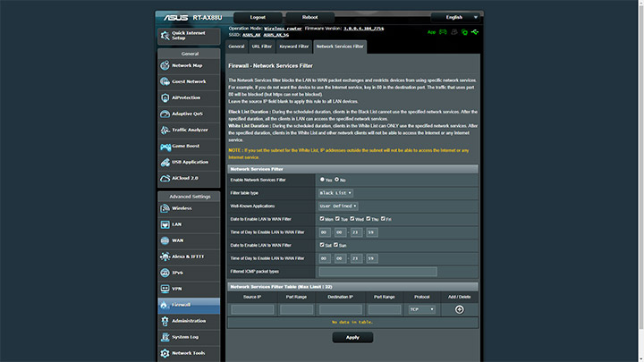Click weekday start hour field
The height and width of the screenshot is (362, 644).
[x=325, y=232]
